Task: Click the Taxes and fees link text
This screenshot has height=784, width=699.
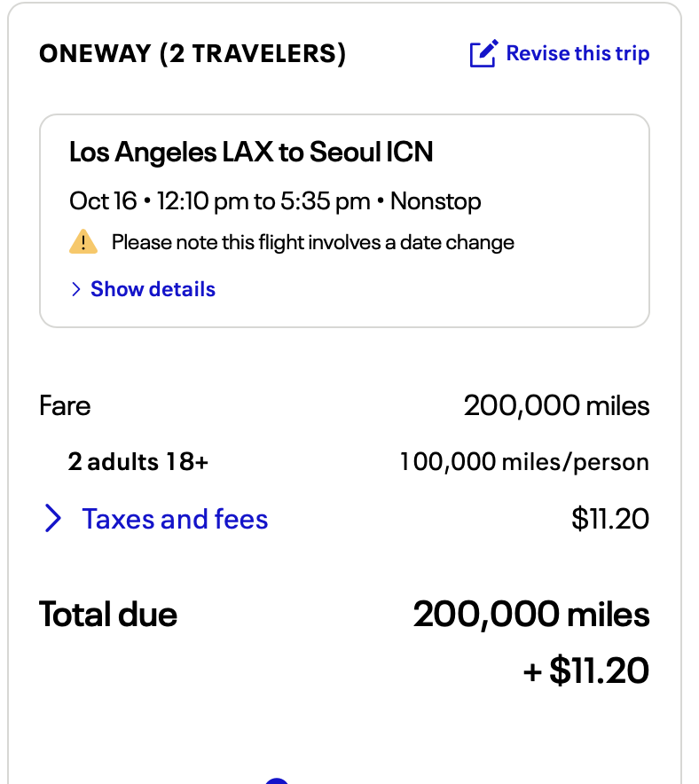Action: 175,519
